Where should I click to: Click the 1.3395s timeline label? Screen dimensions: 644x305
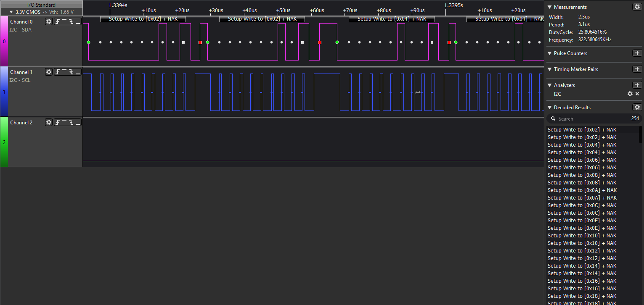tap(453, 5)
